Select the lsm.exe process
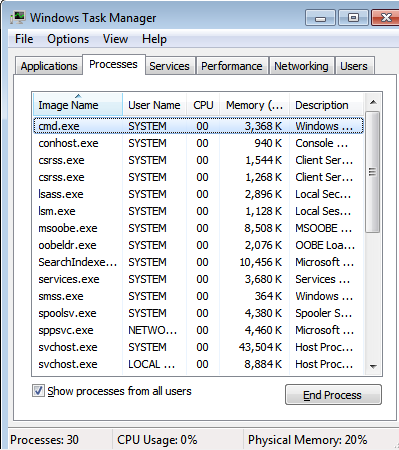The image size is (399, 450). tap(198, 211)
